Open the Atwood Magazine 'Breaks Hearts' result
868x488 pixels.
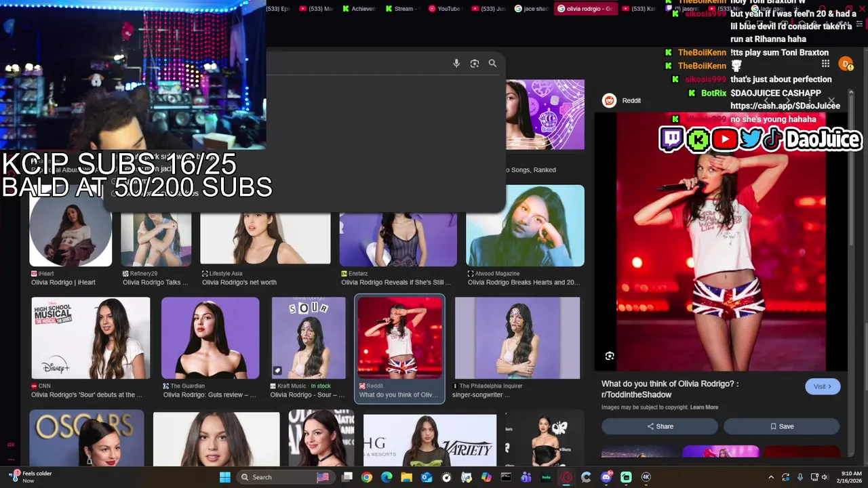coord(524,282)
